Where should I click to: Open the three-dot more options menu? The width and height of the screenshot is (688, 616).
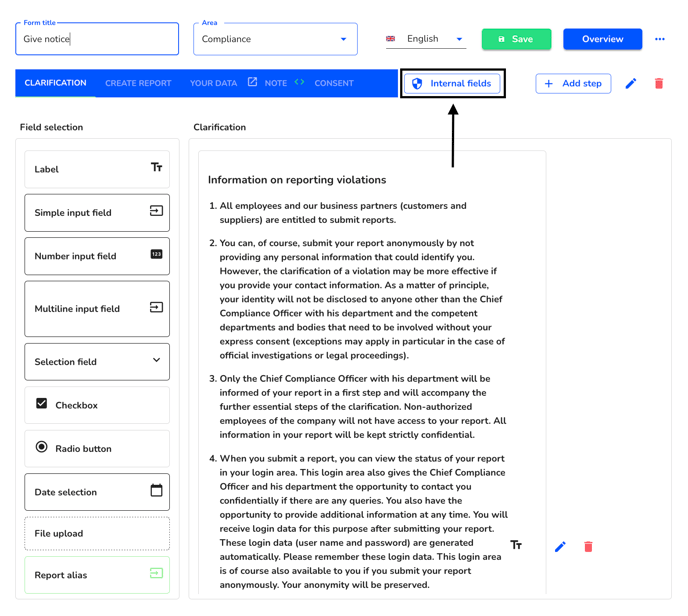tap(659, 39)
